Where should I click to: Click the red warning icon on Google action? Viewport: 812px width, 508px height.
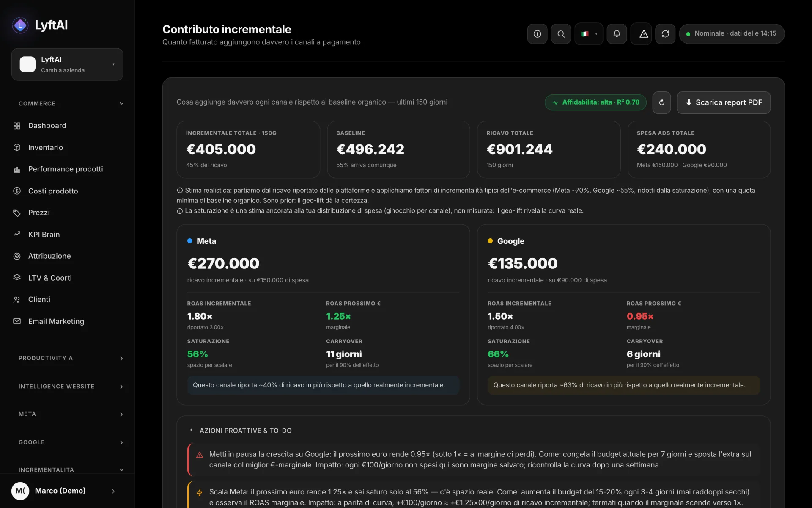(200, 455)
